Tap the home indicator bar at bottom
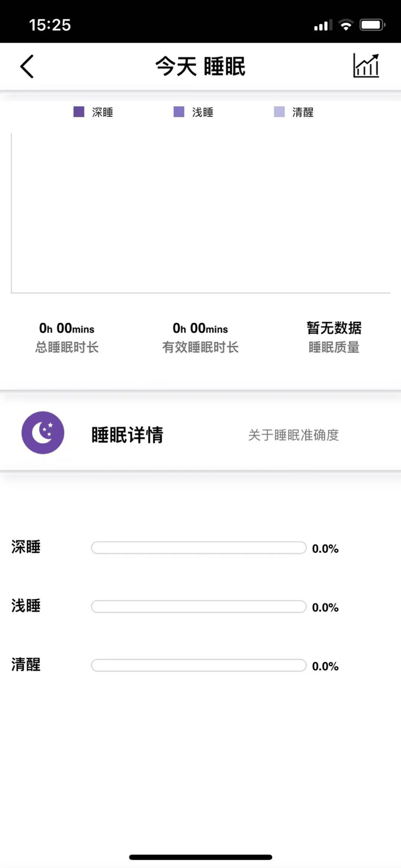Image resolution: width=401 pixels, height=868 pixels. click(200, 857)
